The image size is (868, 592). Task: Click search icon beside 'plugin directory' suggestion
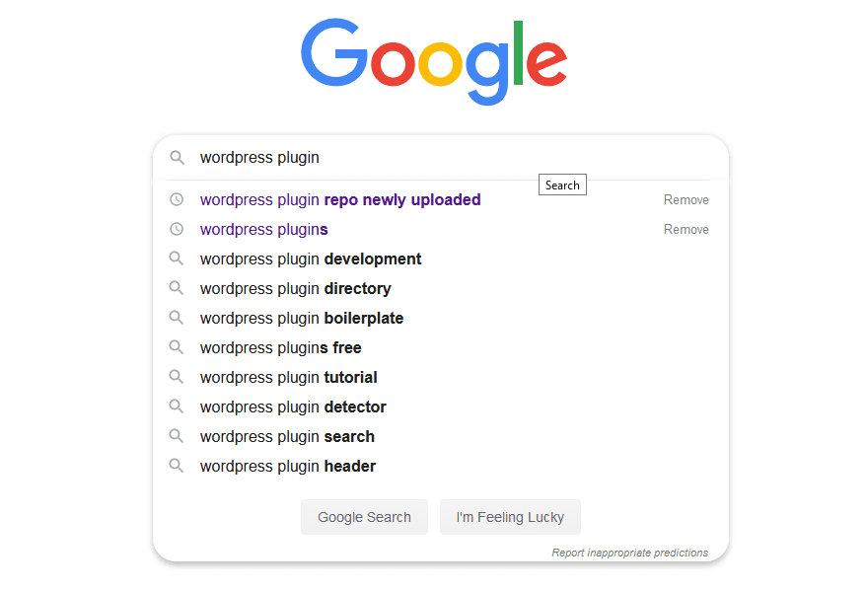tap(177, 288)
